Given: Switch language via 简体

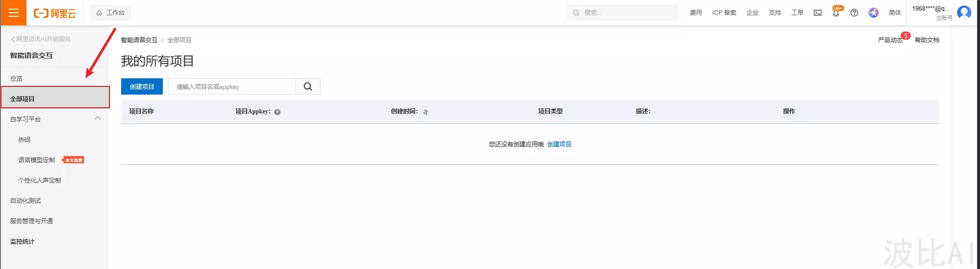Looking at the screenshot, I should pyautogui.click(x=895, y=13).
